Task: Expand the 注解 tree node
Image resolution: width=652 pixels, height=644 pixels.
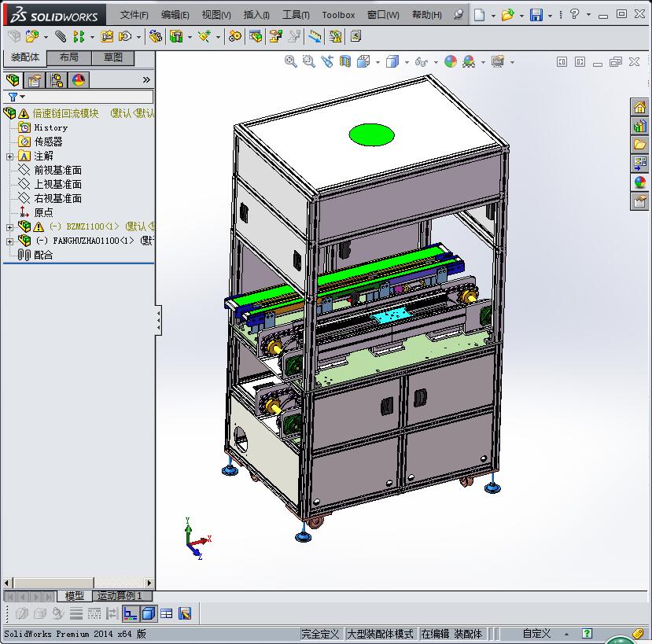Action: (x=9, y=156)
